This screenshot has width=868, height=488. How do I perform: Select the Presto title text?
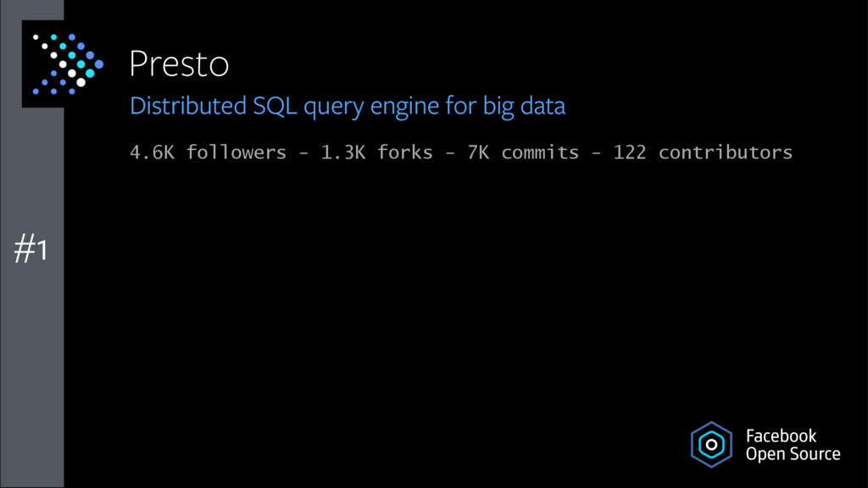click(x=179, y=64)
